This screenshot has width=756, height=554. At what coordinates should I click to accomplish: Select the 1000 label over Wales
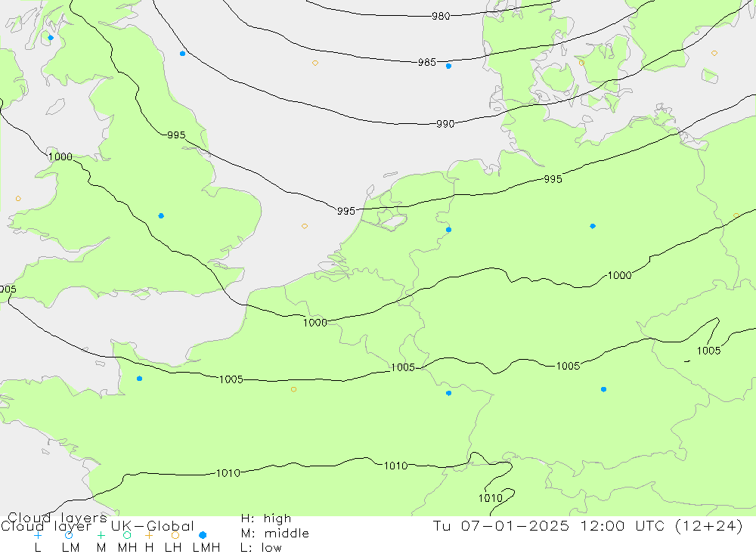[x=60, y=157]
